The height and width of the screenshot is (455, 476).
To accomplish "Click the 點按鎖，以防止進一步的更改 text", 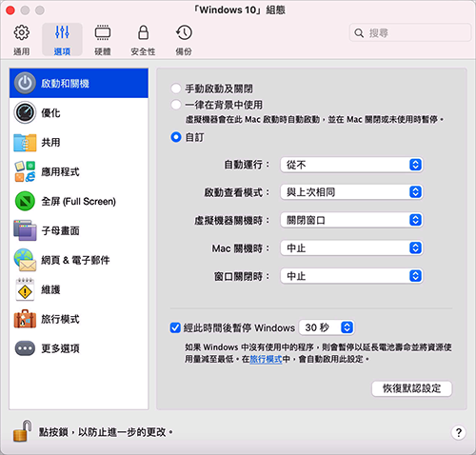I will (x=106, y=432).
